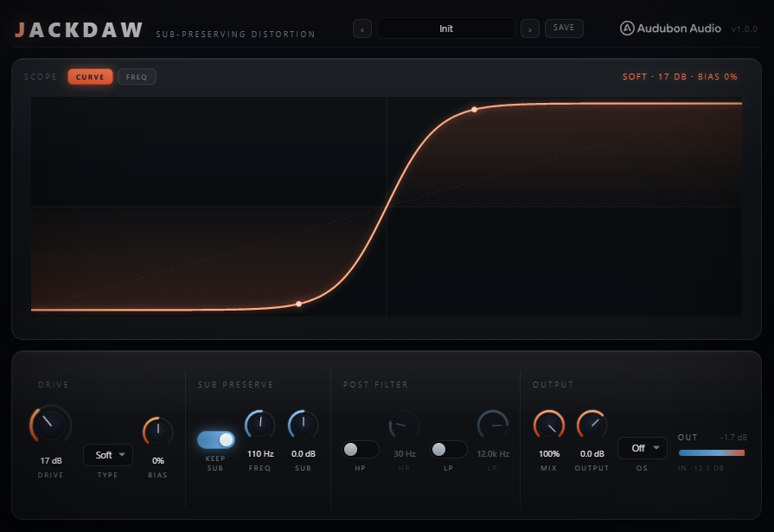
Task: Load the next preset with right arrow
Action: tap(530, 29)
